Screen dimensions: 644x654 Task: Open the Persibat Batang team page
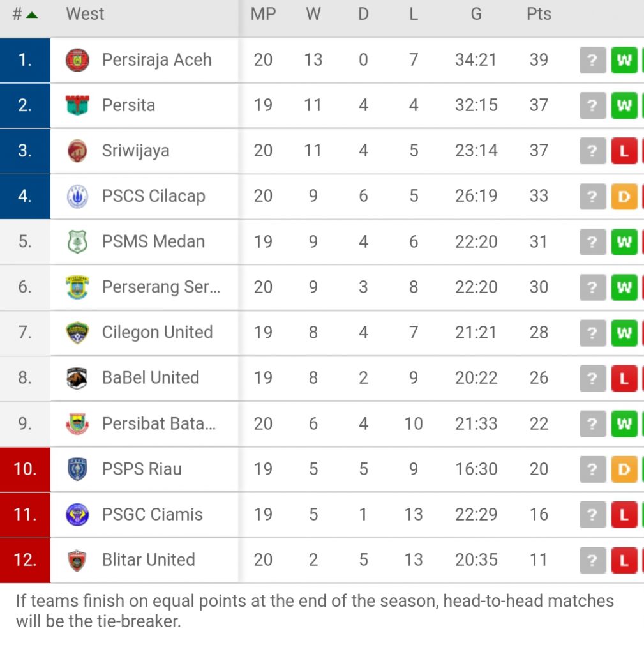point(159,423)
